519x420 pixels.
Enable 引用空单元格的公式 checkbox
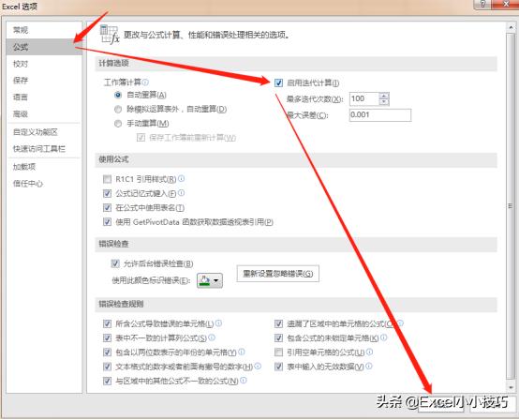coord(278,352)
